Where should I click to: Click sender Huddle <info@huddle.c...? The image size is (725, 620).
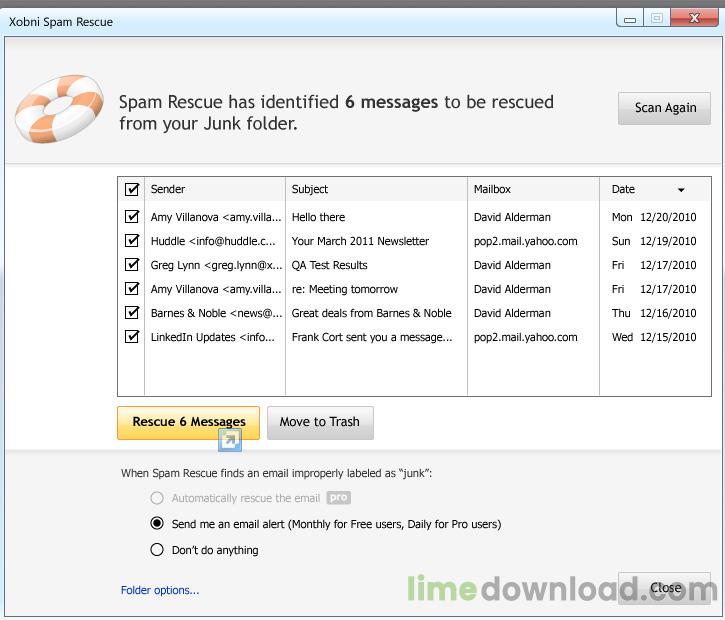pos(213,241)
